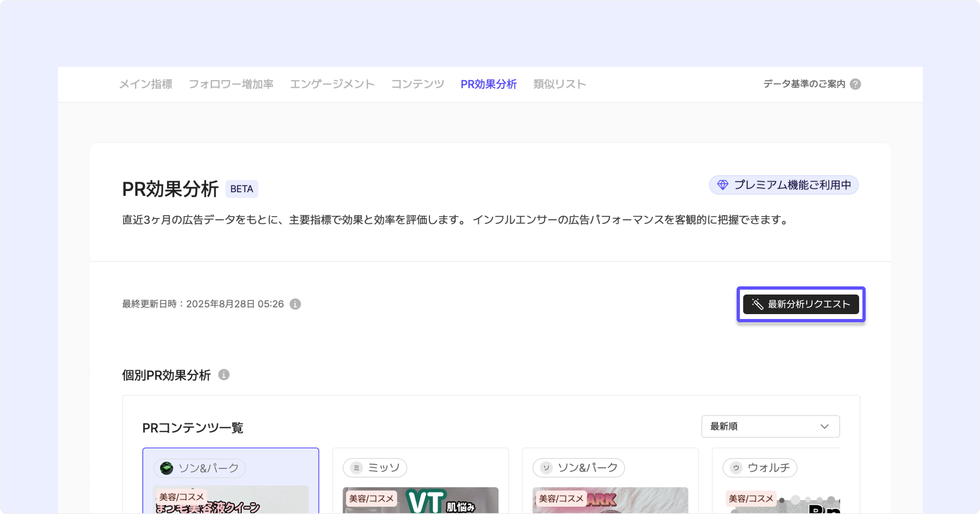Open the フォロワー増加率 tab

231,84
